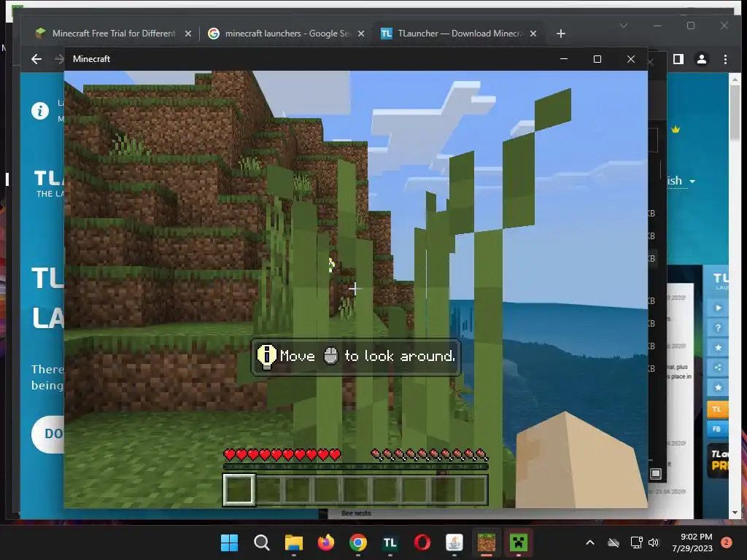Viewport: 747px width, 560px height.
Task: Open the Windows Start menu
Action: tap(230, 542)
